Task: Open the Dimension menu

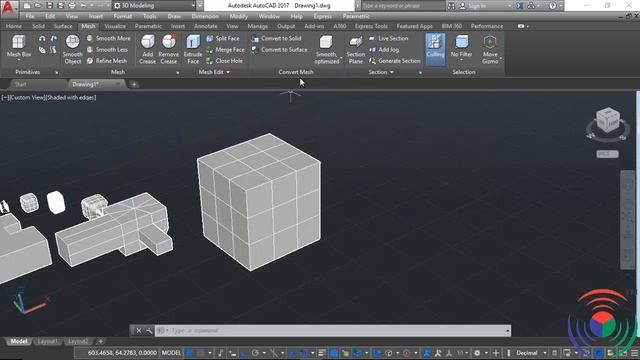Action: [x=205, y=16]
